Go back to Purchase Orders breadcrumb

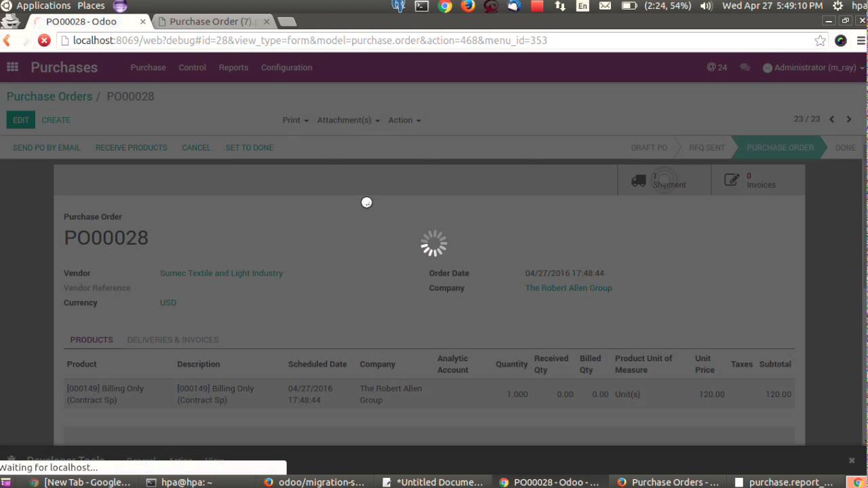point(50,96)
